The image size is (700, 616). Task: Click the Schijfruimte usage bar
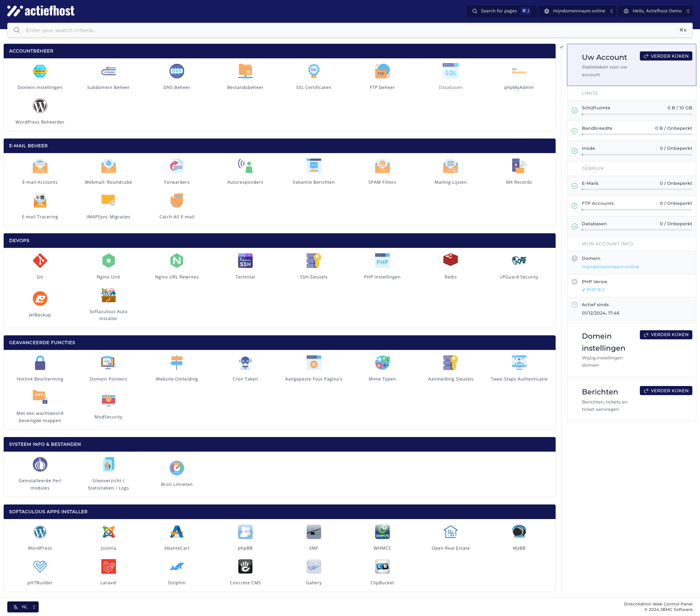637,114
